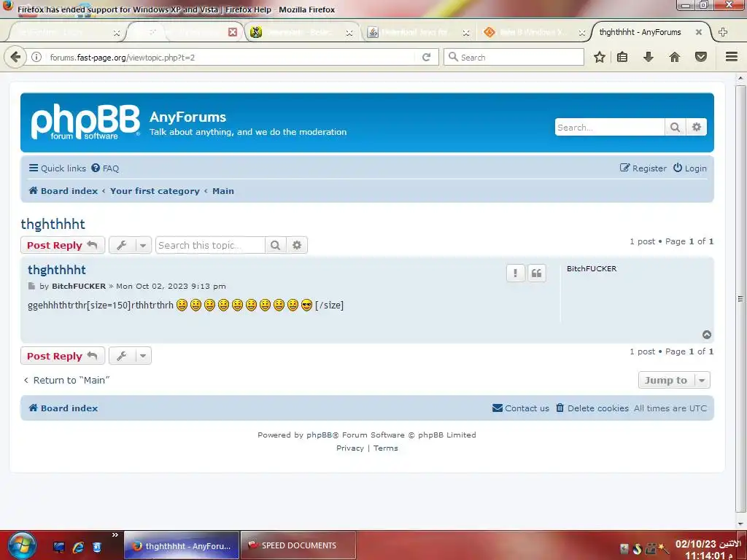Click Register link

coord(643,168)
